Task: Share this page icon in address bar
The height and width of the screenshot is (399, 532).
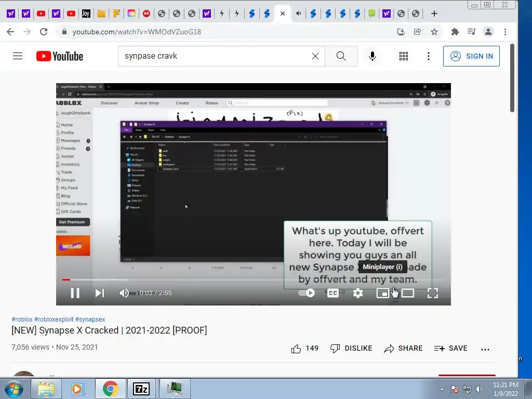Action: coord(417,32)
